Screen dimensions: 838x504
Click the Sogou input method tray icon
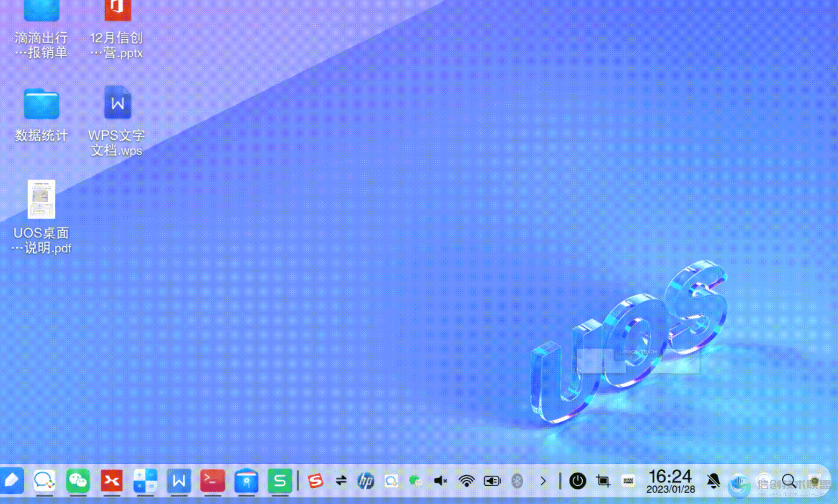pos(316,481)
